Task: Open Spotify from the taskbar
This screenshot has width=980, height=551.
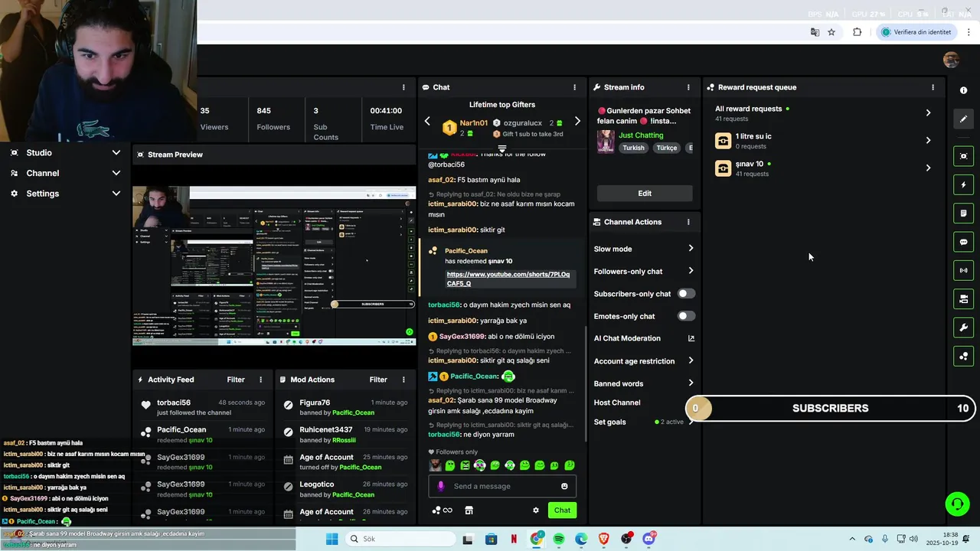Action: point(559,539)
